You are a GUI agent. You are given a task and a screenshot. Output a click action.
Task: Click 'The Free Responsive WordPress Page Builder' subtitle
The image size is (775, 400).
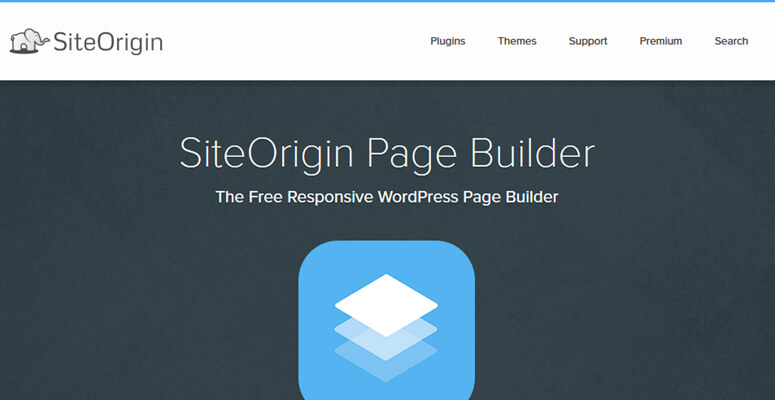[x=387, y=197]
